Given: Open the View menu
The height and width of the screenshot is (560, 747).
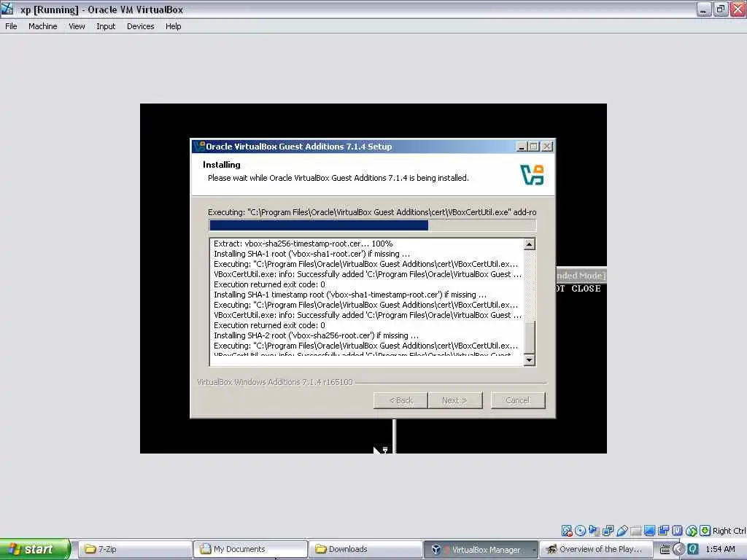Looking at the screenshot, I should pyautogui.click(x=77, y=26).
